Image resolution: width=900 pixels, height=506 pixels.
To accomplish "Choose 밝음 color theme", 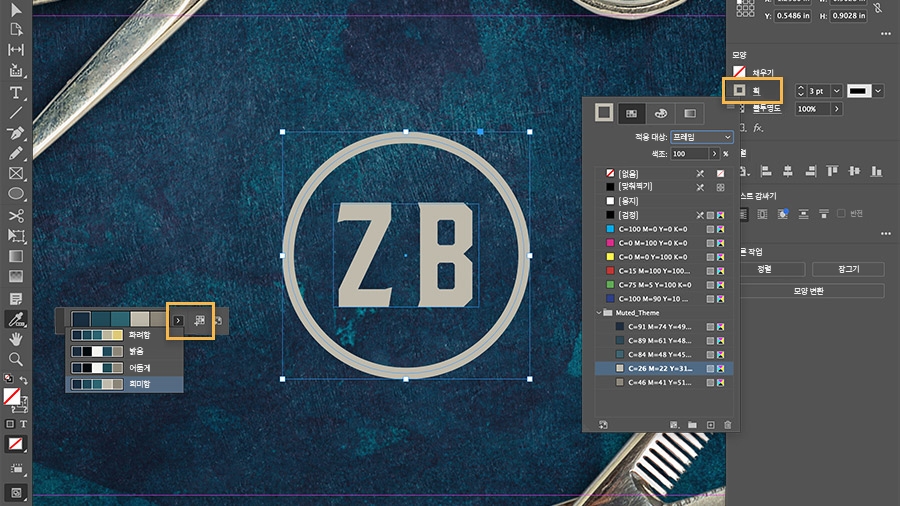I will (125, 351).
